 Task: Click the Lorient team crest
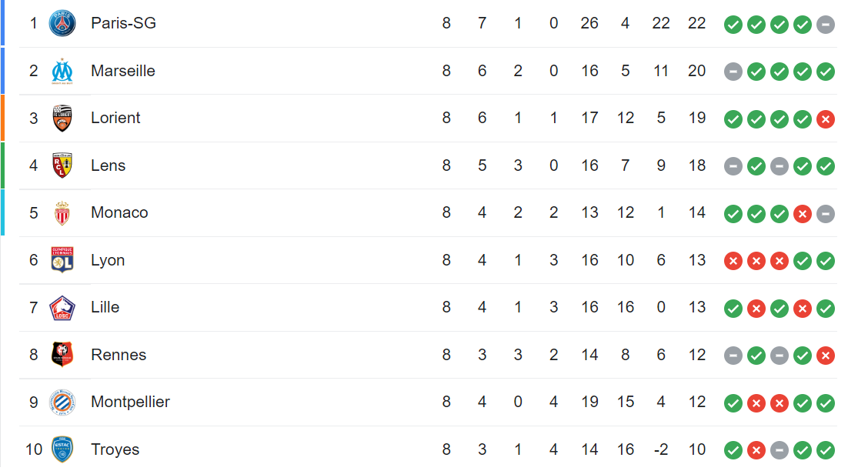(x=62, y=118)
